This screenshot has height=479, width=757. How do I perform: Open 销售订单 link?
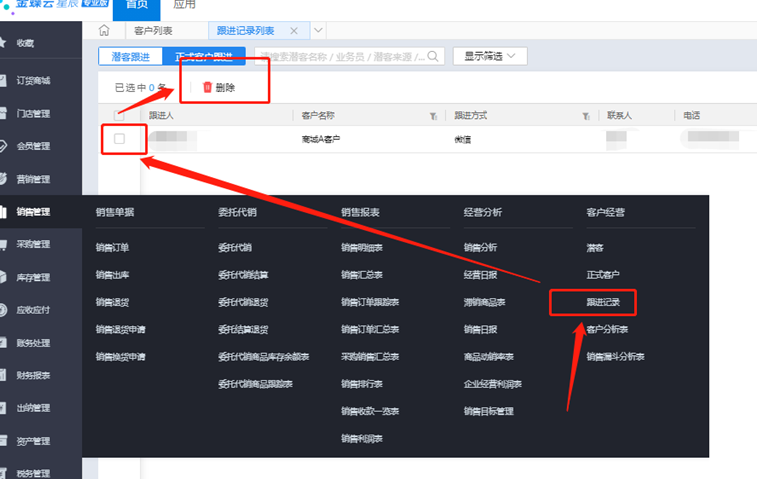coord(112,246)
